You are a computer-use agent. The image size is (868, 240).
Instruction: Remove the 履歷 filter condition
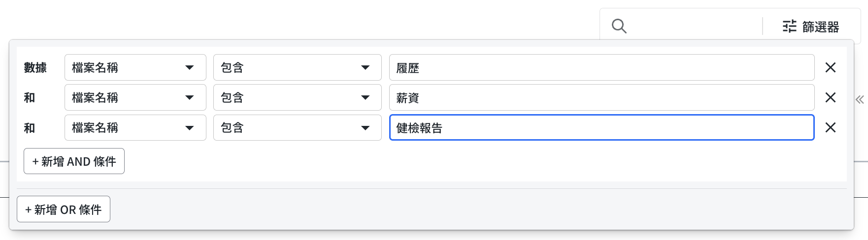point(830,67)
